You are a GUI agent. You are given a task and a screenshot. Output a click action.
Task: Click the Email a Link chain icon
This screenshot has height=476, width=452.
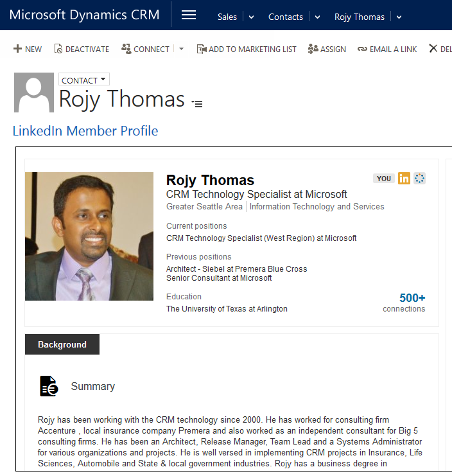tap(362, 49)
